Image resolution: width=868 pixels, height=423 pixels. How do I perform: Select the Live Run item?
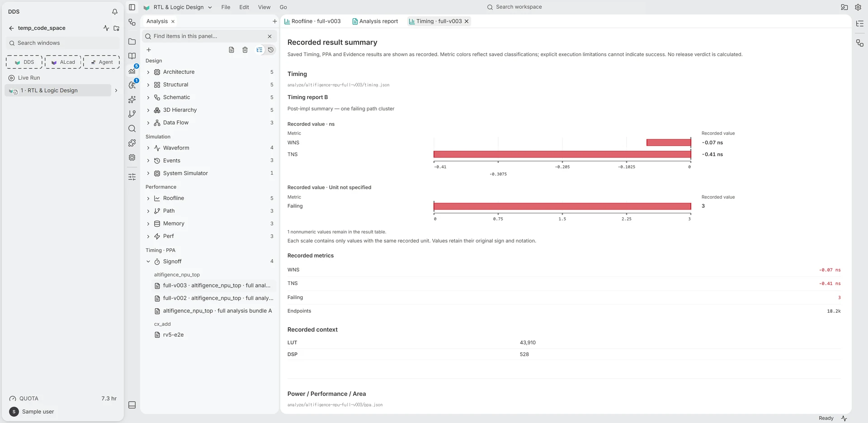(29, 78)
